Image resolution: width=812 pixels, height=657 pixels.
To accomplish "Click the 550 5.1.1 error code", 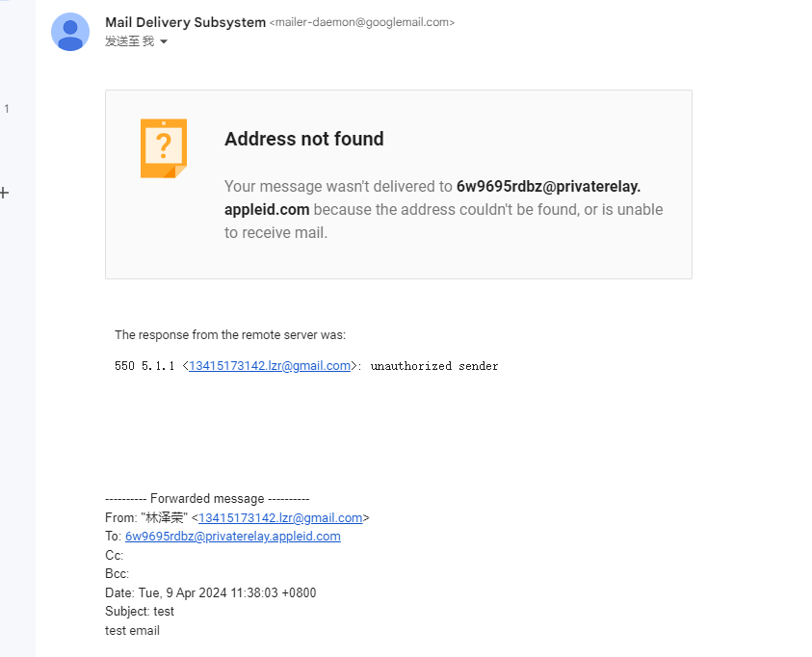I will click(x=144, y=366).
